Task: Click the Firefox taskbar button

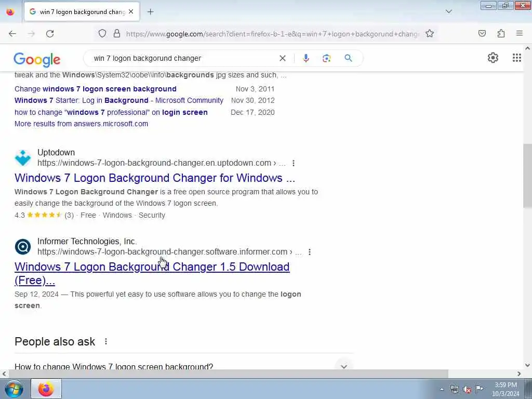Action: (x=46, y=389)
